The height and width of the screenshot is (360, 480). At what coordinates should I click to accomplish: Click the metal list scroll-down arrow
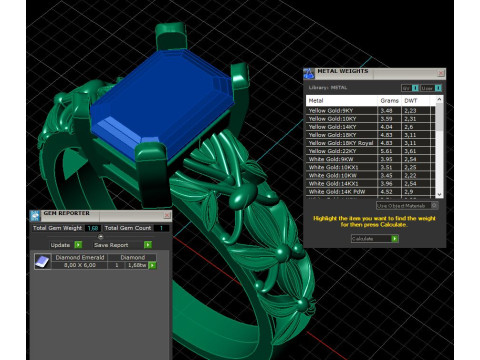click(439, 194)
